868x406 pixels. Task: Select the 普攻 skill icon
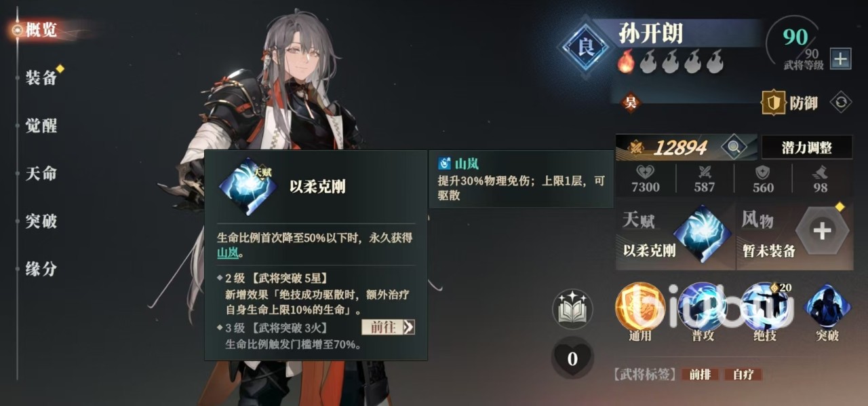click(703, 307)
